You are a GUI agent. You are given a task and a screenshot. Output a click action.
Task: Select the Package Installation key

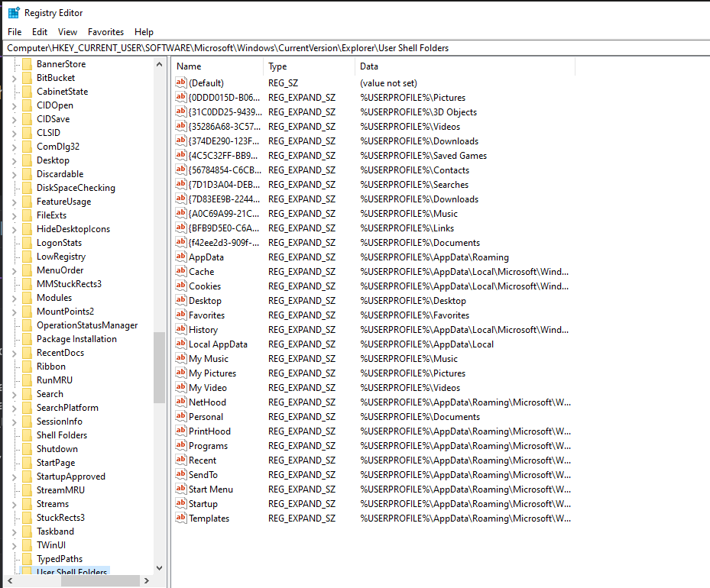pos(76,339)
